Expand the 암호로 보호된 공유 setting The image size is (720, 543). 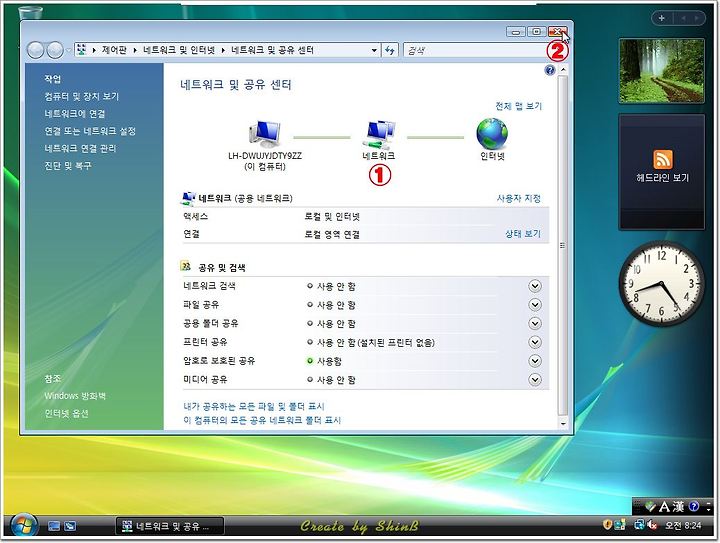coord(534,361)
